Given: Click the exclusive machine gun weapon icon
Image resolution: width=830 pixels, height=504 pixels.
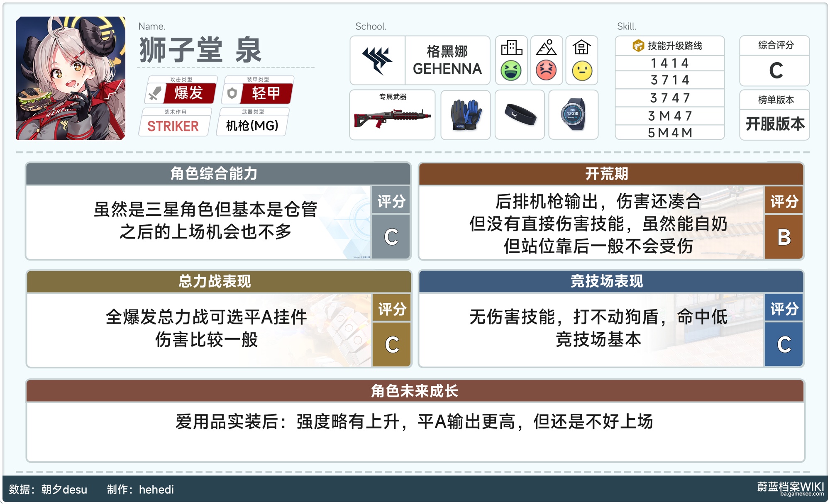Looking at the screenshot, I should tap(392, 118).
